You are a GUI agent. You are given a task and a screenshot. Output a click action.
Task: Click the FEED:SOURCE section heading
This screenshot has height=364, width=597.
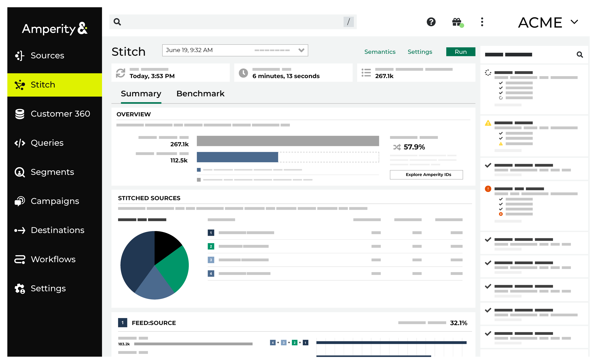(x=154, y=323)
